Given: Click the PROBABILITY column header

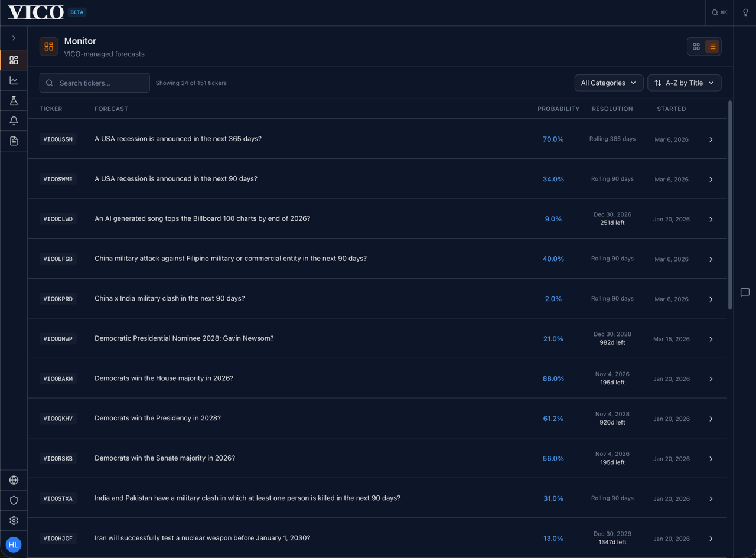Looking at the screenshot, I should (x=558, y=109).
